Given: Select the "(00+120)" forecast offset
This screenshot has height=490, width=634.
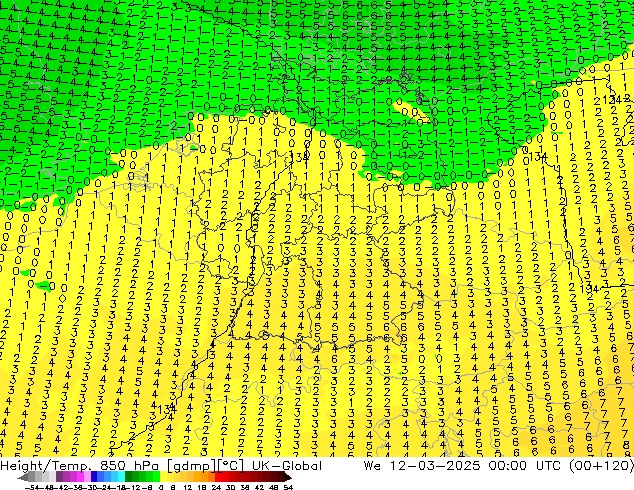Looking at the screenshot, I should click(601, 466).
